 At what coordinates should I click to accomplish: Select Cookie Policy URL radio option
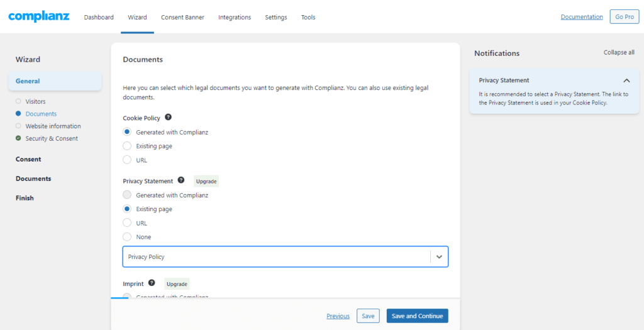click(127, 160)
